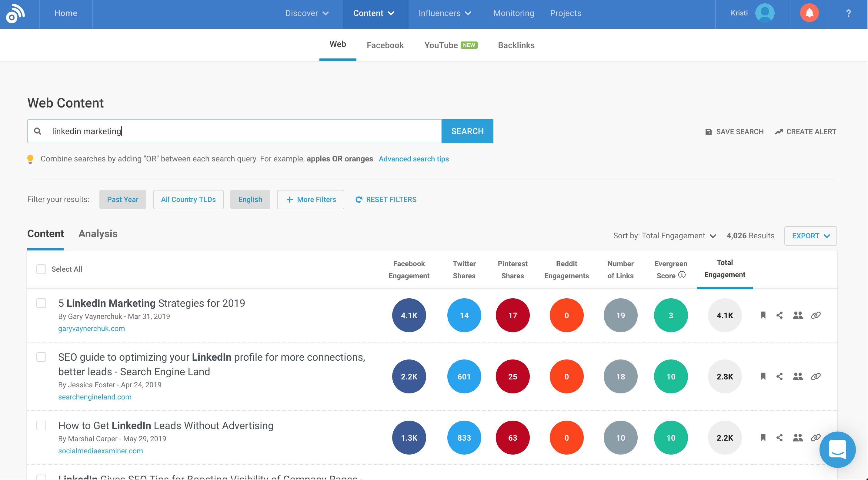This screenshot has width=868, height=480.
Task: Open Monitoring in top navigation
Action: coord(513,13)
